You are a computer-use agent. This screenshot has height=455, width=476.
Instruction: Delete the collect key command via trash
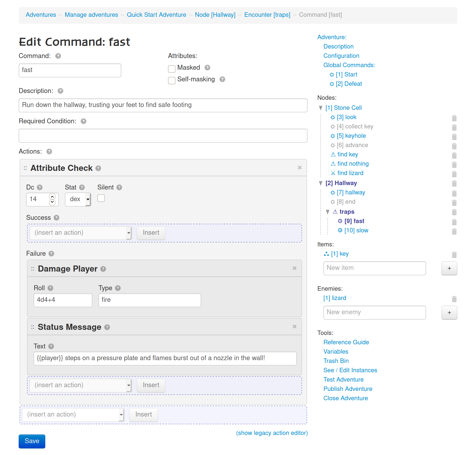pyautogui.click(x=454, y=127)
